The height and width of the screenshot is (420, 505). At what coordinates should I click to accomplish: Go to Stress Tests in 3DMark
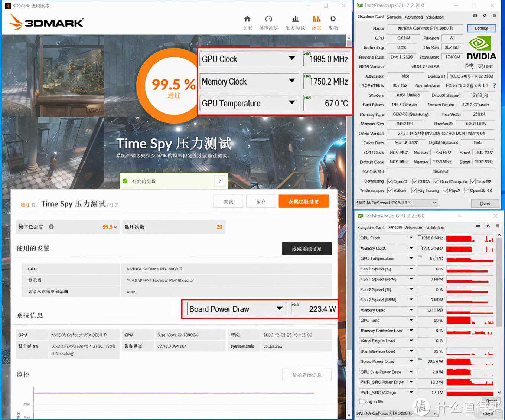tap(295, 19)
